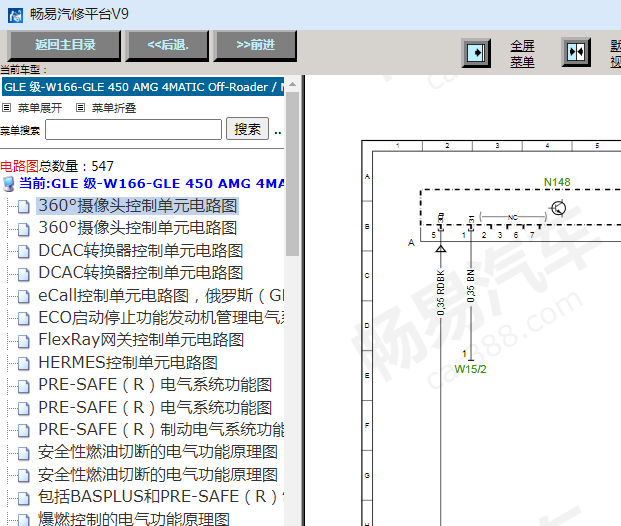Open the first PRE-SAFE(R)电气系统功能图 item
This screenshot has height=526, width=621.
pos(155,385)
